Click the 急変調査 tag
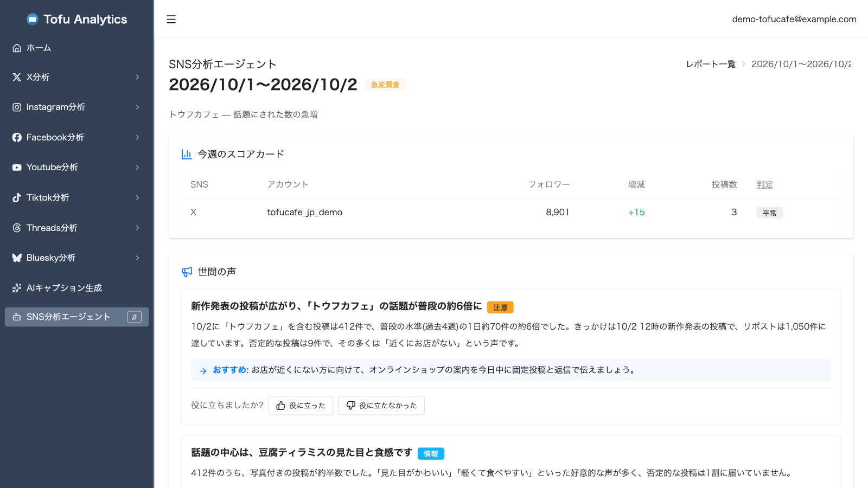 pos(385,85)
